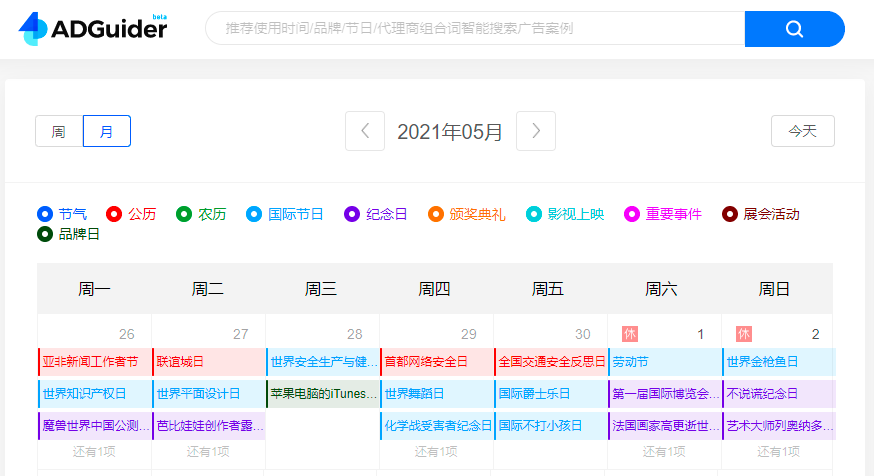Open the 世界知识产权日 event
874x476 pixels.
point(95,394)
